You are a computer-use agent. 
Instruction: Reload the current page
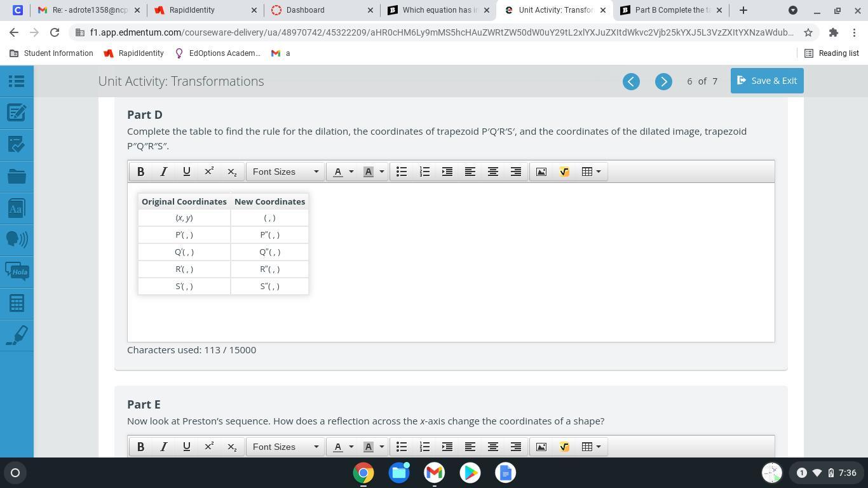(x=55, y=32)
